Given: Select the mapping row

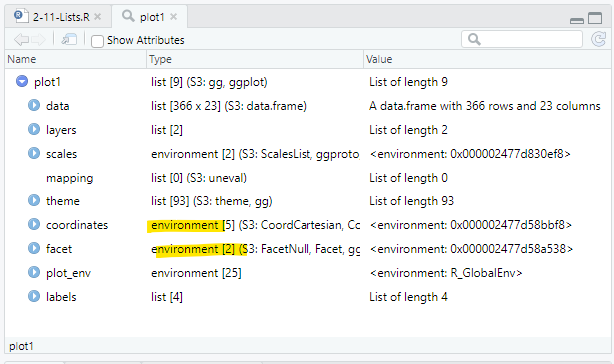Looking at the screenshot, I should [x=307, y=178].
